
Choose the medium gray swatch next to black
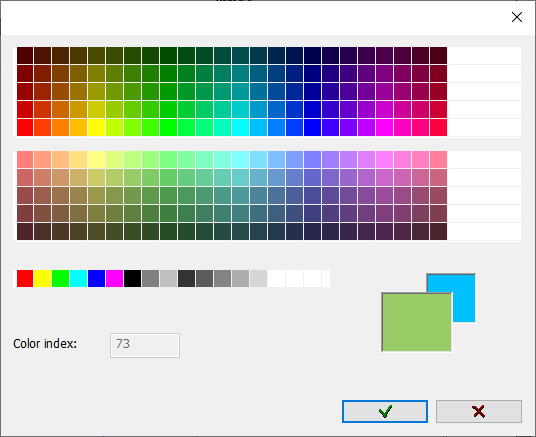coord(150,278)
